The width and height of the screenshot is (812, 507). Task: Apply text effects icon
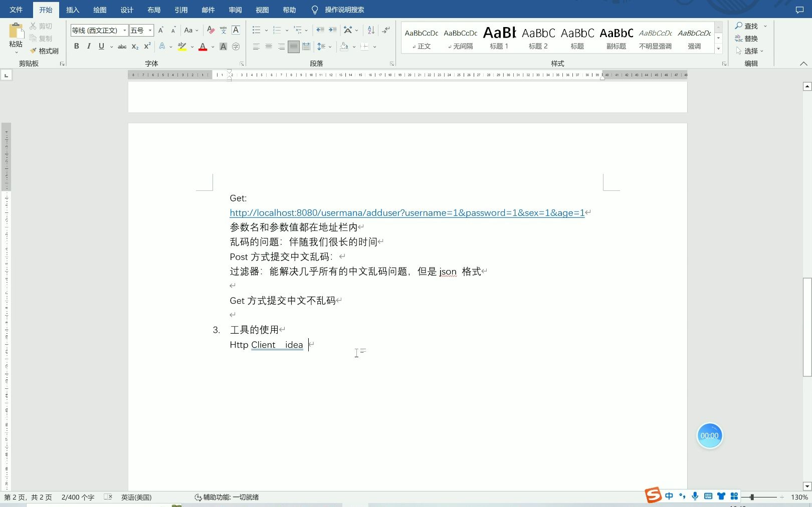[162, 47]
